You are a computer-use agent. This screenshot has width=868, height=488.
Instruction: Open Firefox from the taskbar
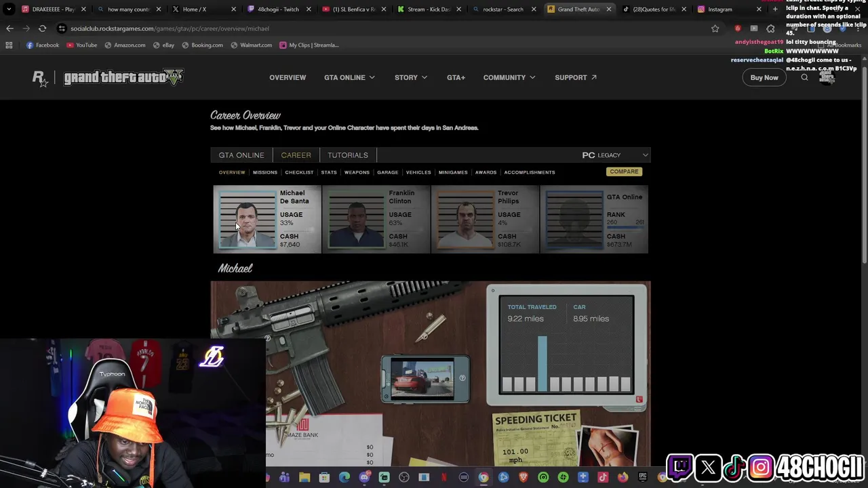point(623,477)
